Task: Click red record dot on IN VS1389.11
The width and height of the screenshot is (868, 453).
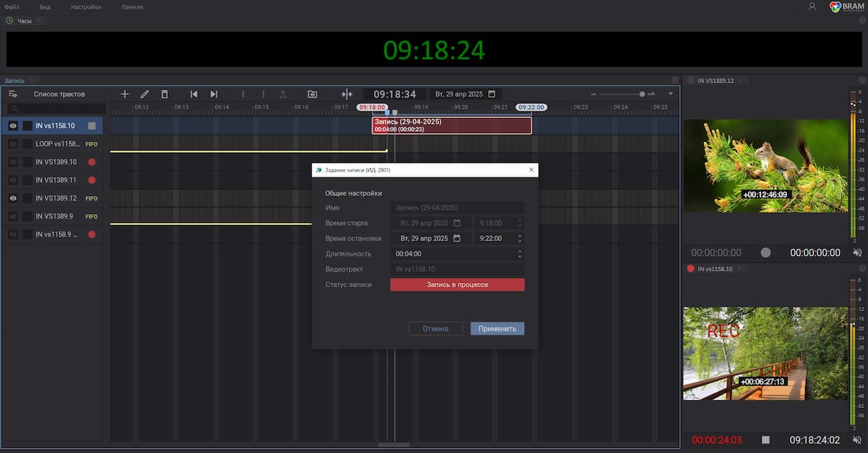Action: click(92, 180)
